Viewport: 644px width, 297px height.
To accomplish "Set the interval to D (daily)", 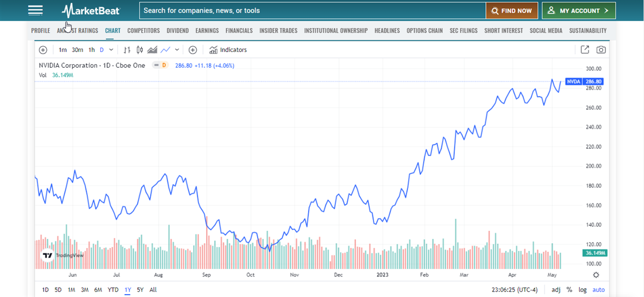I will 101,50.
